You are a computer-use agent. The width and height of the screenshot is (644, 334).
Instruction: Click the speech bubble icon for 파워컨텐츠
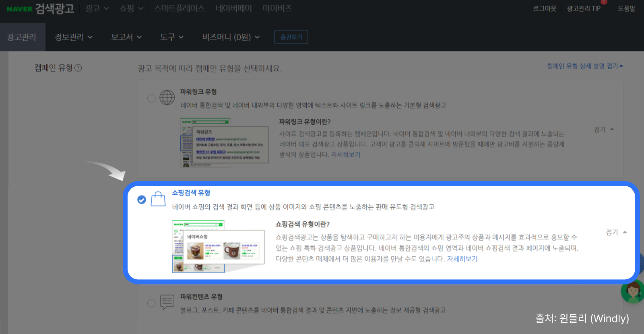[167, 302]
